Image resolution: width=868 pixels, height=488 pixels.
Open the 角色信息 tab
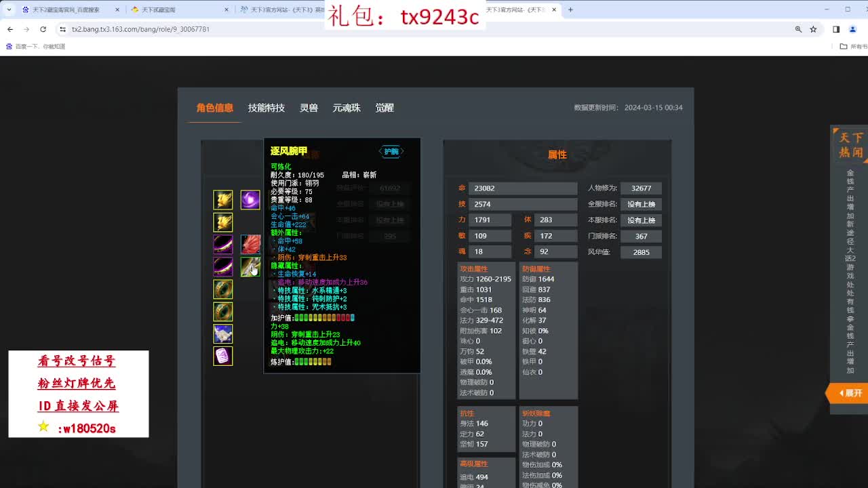(x=214, y=108)
